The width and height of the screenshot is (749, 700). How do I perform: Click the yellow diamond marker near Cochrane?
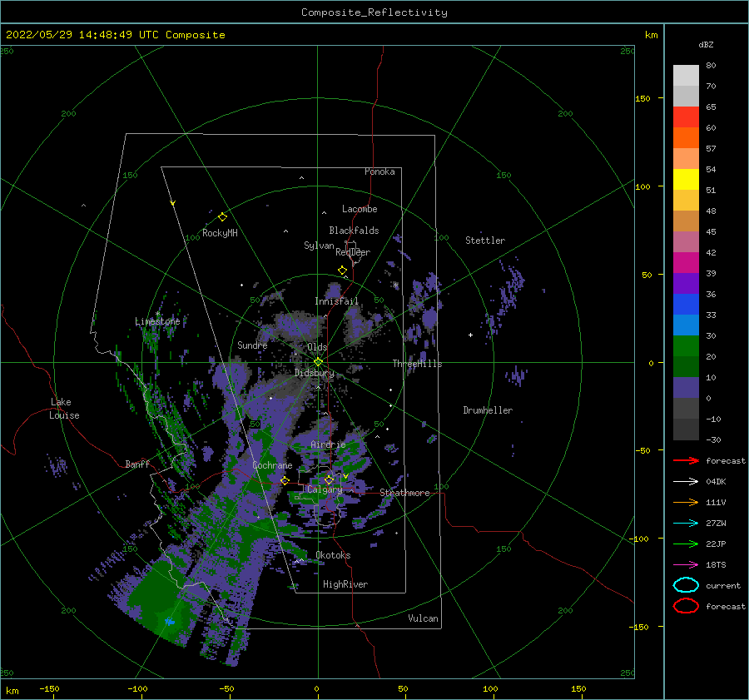pos(285,480)
